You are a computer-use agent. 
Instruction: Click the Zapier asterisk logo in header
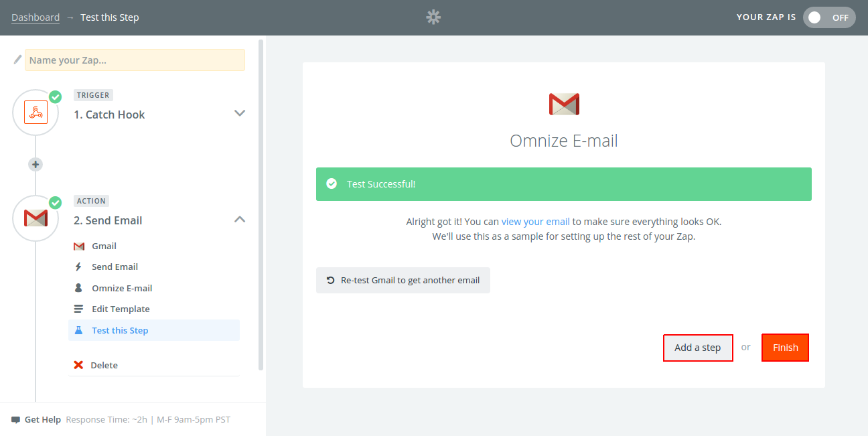click(x=434, y=17)
